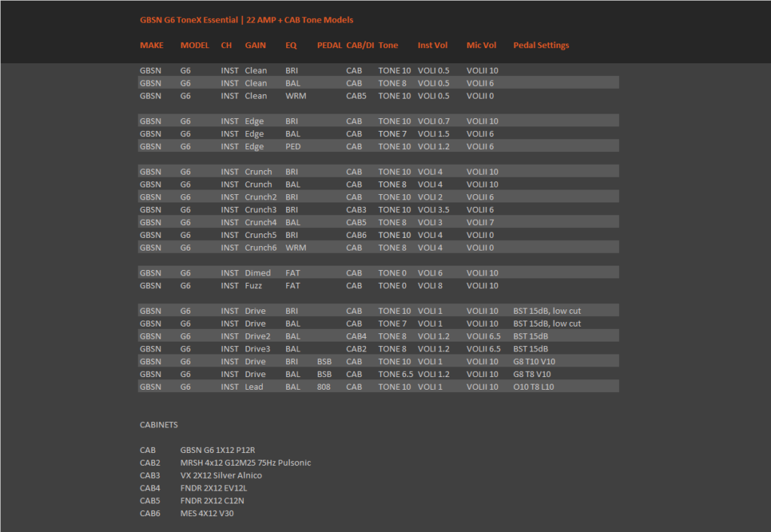Click the CH column header

tap(226, 45)
